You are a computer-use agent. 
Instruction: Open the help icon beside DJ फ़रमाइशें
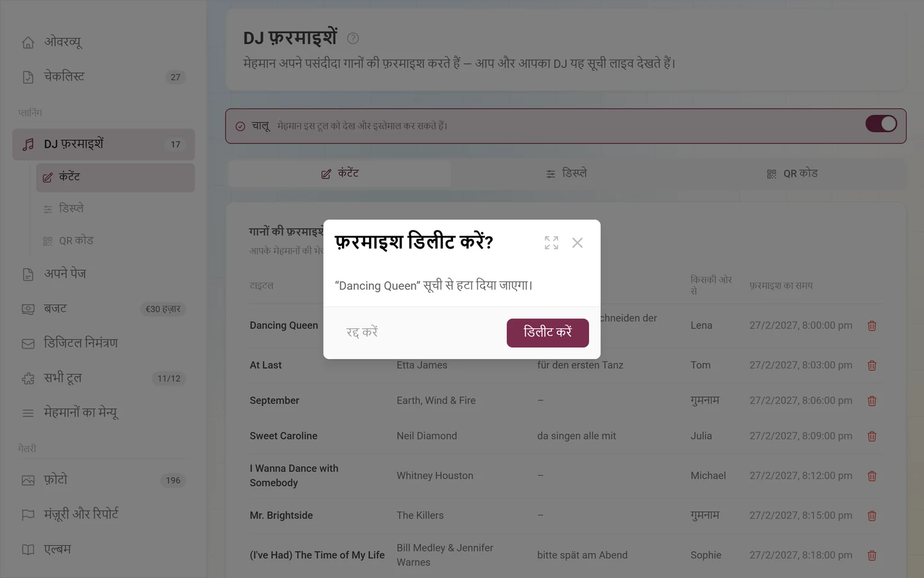coord(353,39)
